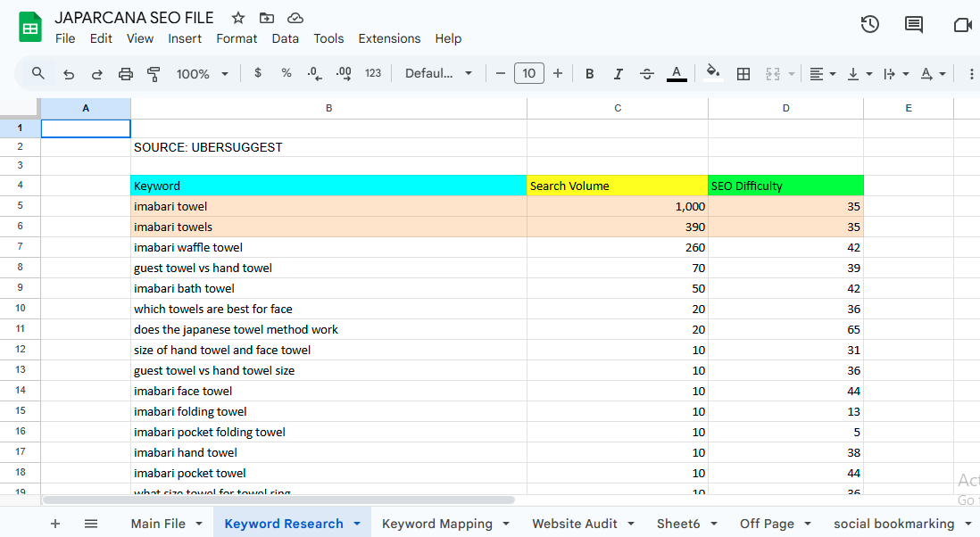Click the merge cells icon
This screenshot has width=980, height=537.
[773, 74]
